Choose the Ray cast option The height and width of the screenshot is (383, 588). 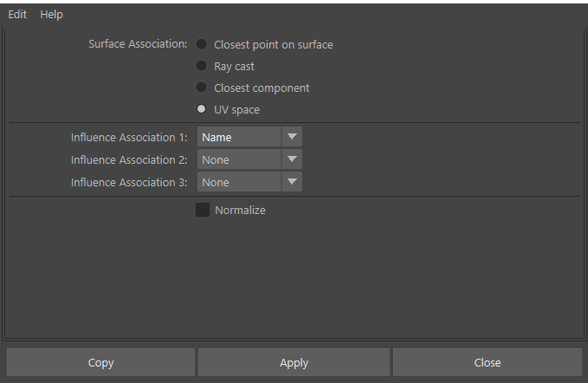click(x=202, y=66)
